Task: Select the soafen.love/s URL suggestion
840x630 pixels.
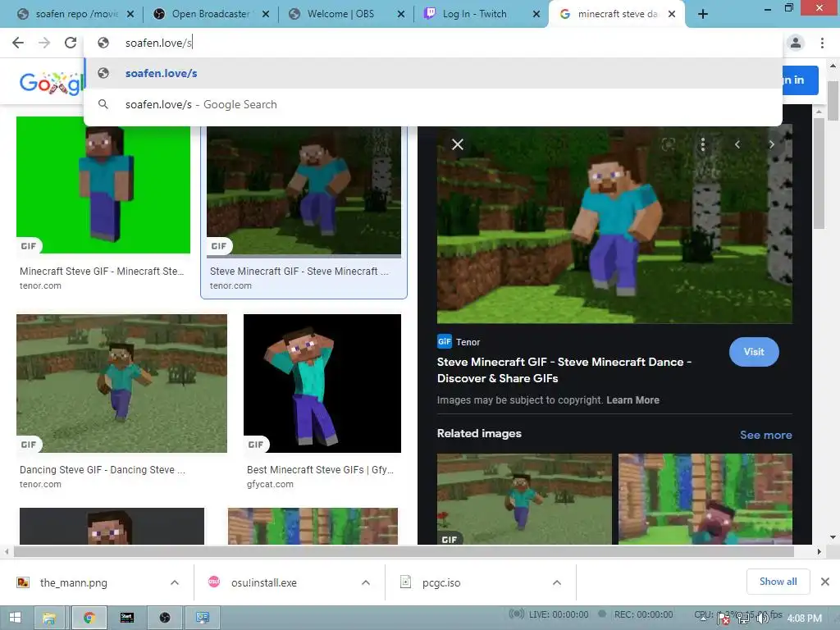Action: pyautogui.click(x=433, y=73)
